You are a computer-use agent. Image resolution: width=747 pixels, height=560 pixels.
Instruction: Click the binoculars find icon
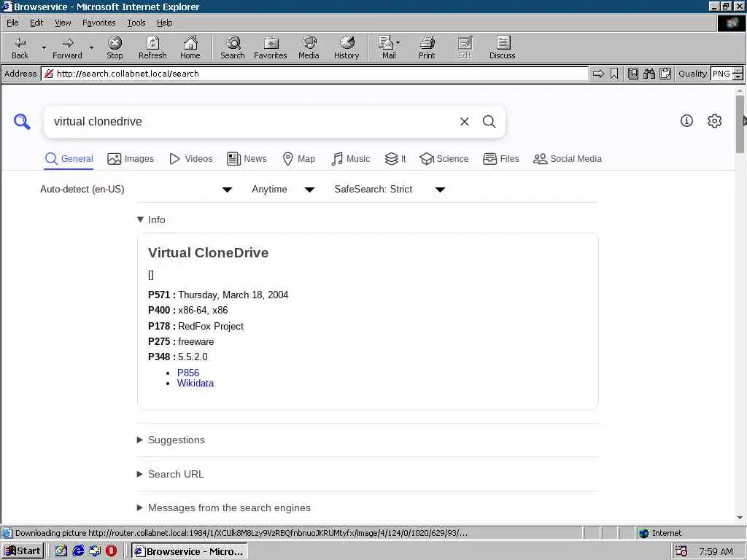click(649, 74)
